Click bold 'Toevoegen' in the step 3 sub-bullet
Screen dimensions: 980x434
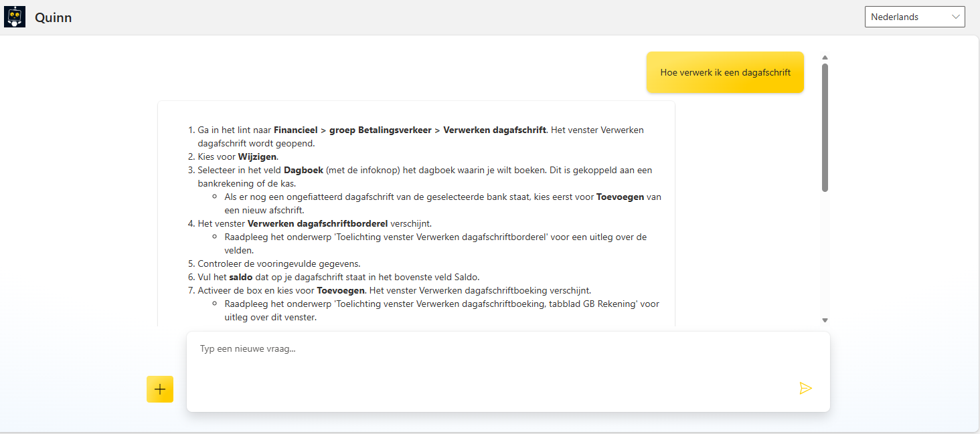click(619, 197)
